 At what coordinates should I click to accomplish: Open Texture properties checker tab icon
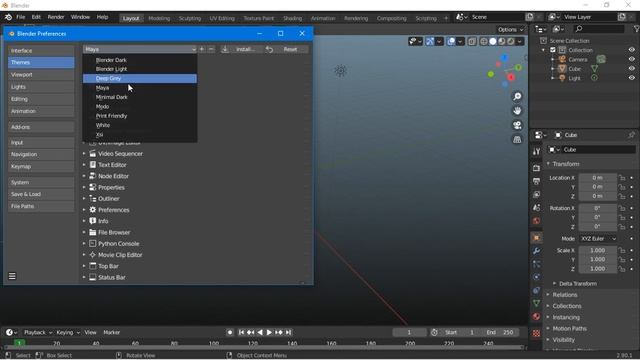click(536, 333)
